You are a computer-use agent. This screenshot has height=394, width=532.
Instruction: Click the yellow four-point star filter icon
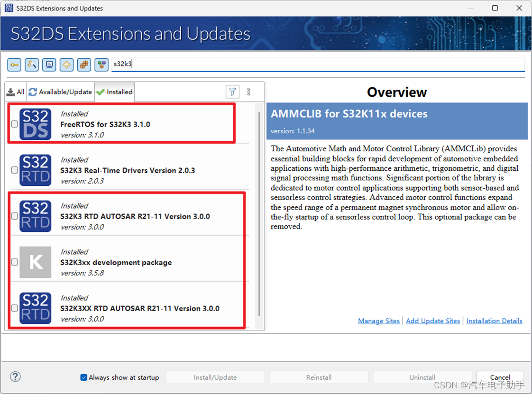click(x=66, y=64)
